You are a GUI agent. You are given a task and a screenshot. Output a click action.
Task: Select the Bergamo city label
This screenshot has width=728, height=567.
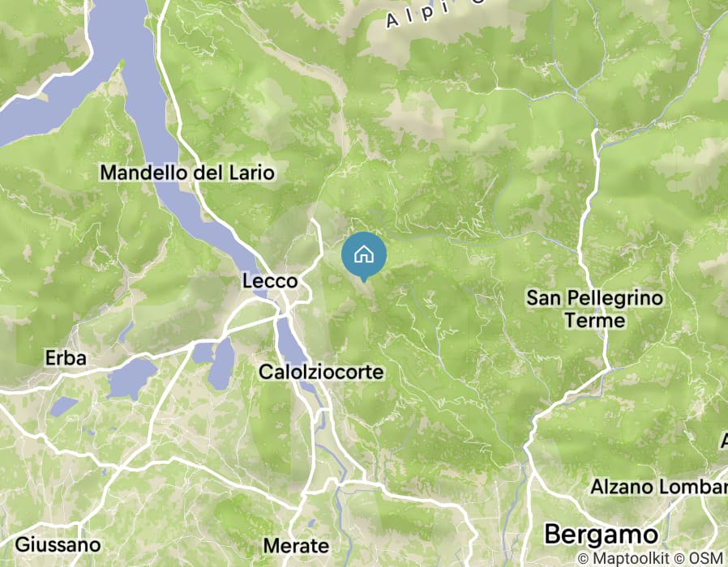click(602, 535)
